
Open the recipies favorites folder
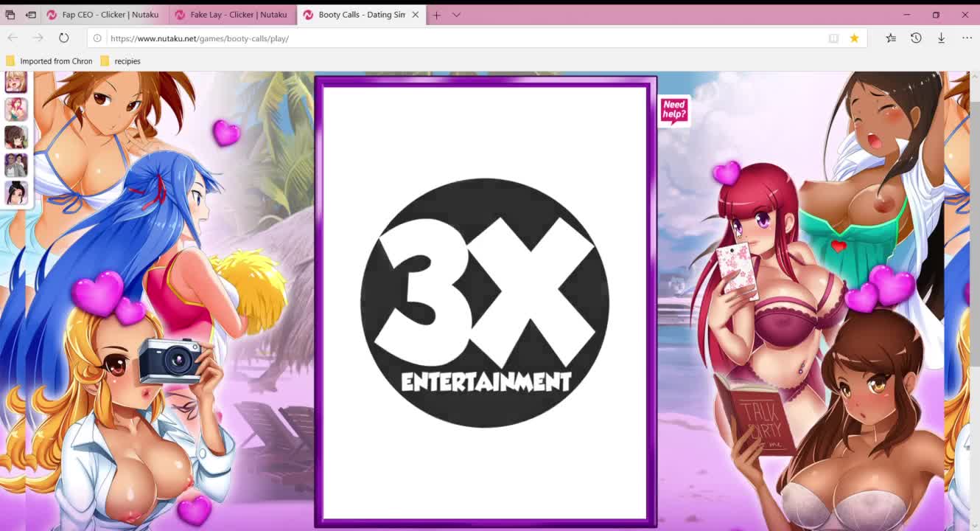pyautogui.click(x=120, y=61)
